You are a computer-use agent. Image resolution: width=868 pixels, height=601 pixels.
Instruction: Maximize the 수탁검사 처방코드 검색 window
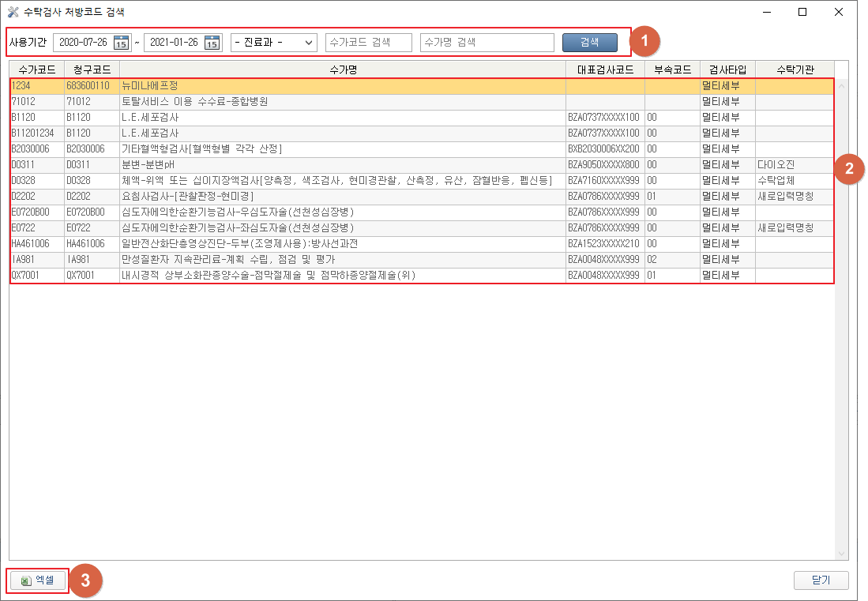[x=802, y=12]
